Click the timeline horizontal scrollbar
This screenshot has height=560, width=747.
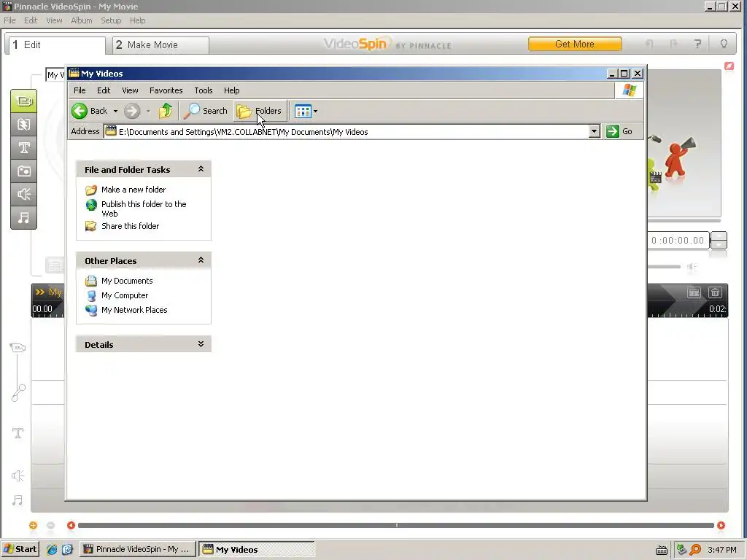coord(396,525)
